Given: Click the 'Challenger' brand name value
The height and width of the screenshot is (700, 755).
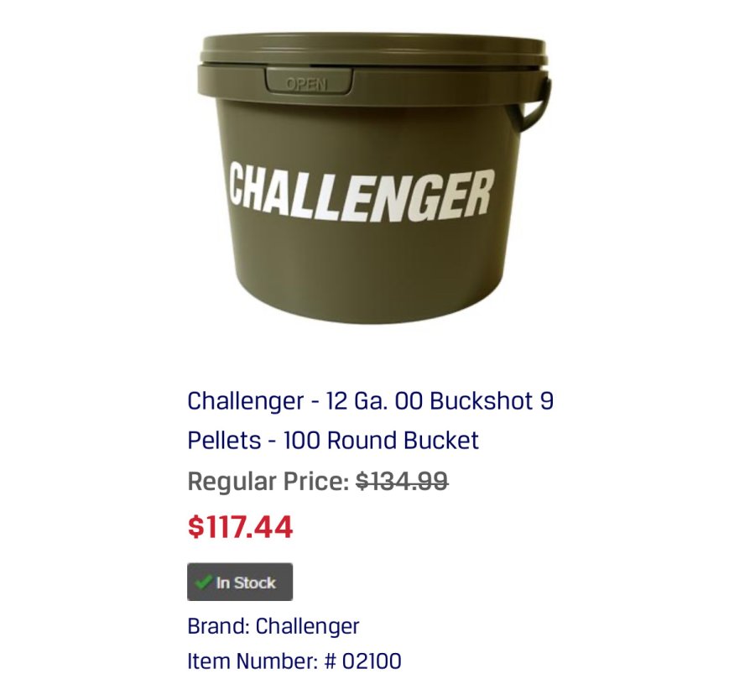Looking at the screenshot, I should (x=307, y=626).
